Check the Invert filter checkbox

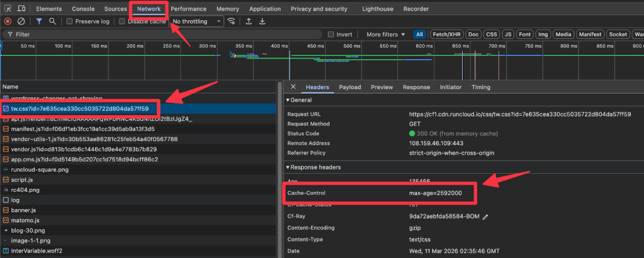[331, 35]
